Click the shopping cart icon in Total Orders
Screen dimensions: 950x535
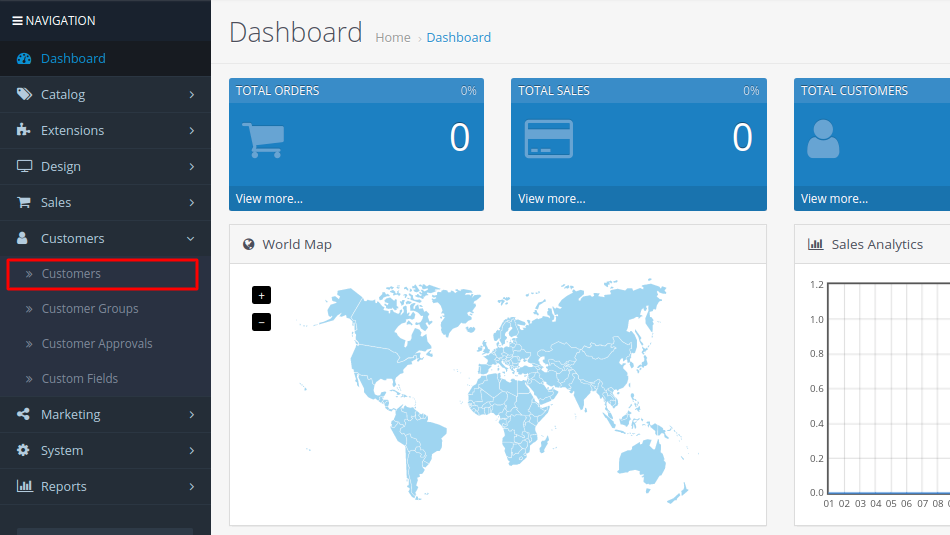264,141
